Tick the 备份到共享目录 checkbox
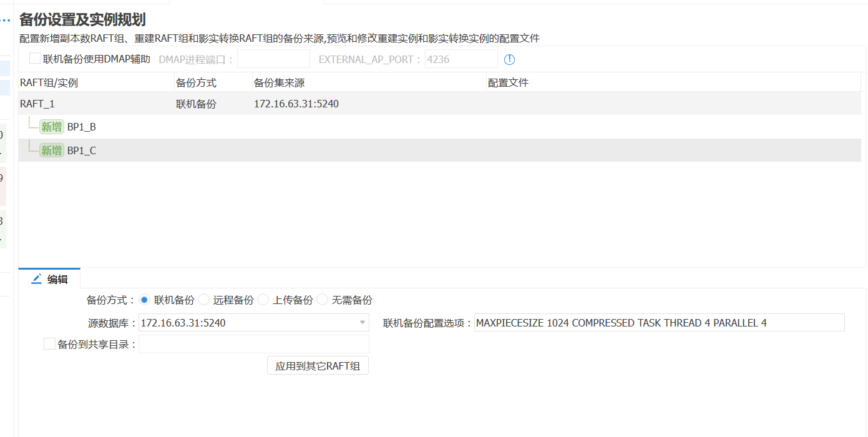 [49, 343]
